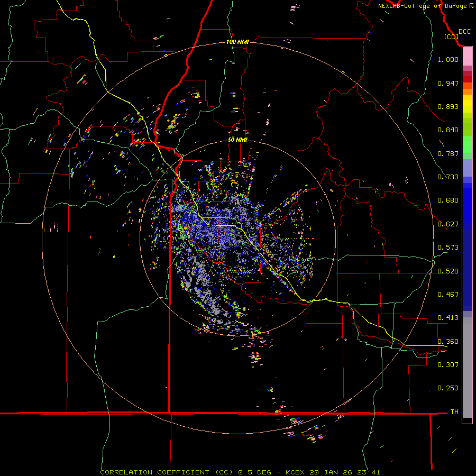Click the 1.000 value on the legend

[448, 59]
